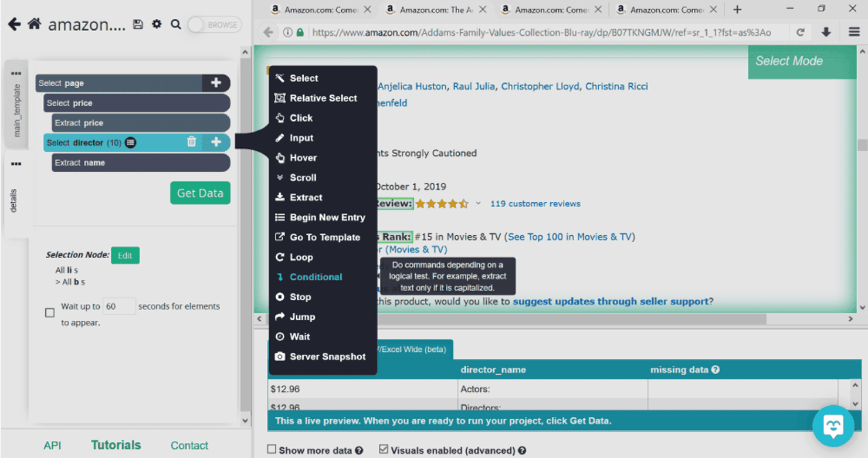Save project with floppy disk icon
The height and width of the screenshot is (458, 868).
tap(138, 25)
